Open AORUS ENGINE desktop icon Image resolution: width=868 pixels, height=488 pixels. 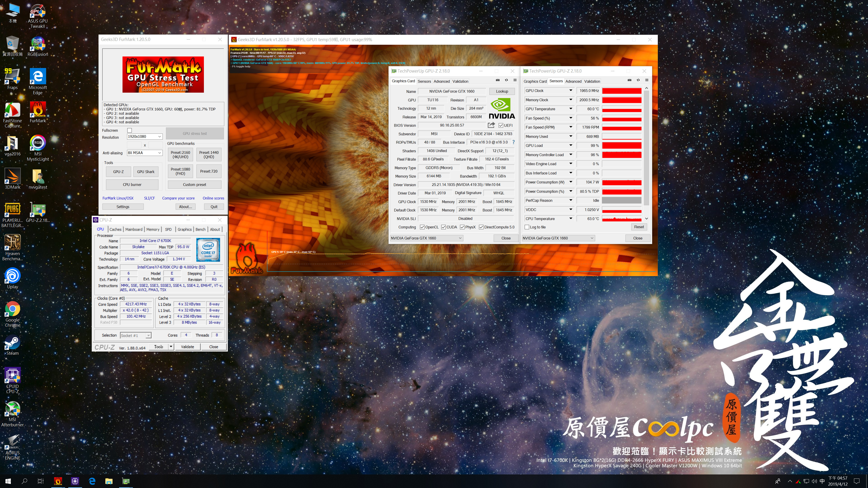coord(12,447)
